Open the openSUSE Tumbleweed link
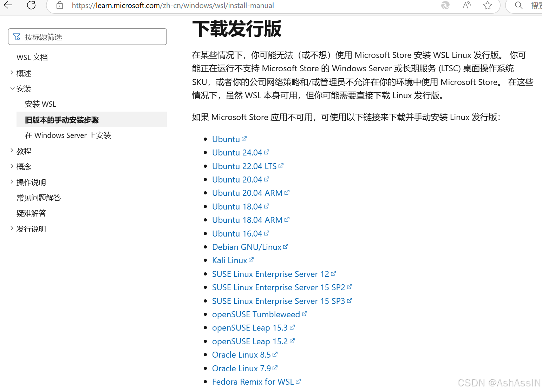 coord(256,314)
